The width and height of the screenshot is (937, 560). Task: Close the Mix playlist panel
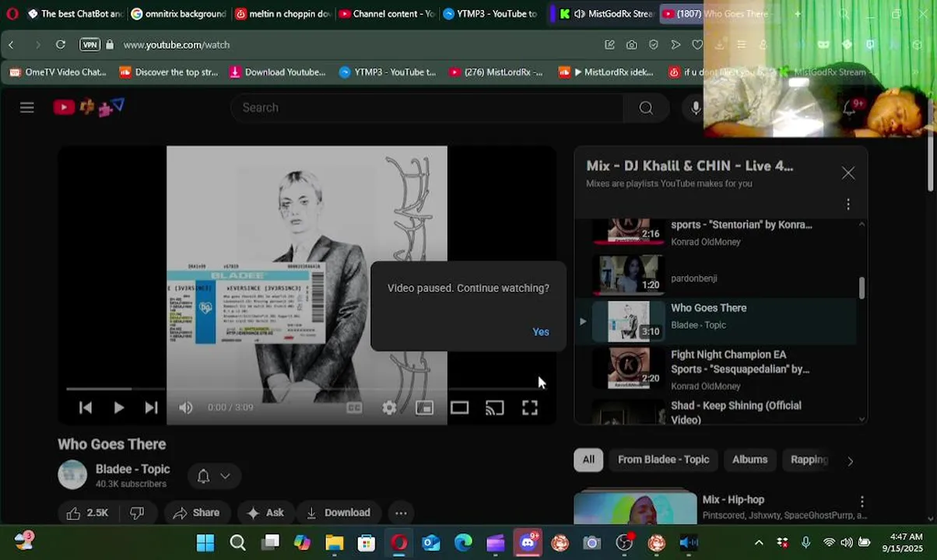tap(848, 173)
